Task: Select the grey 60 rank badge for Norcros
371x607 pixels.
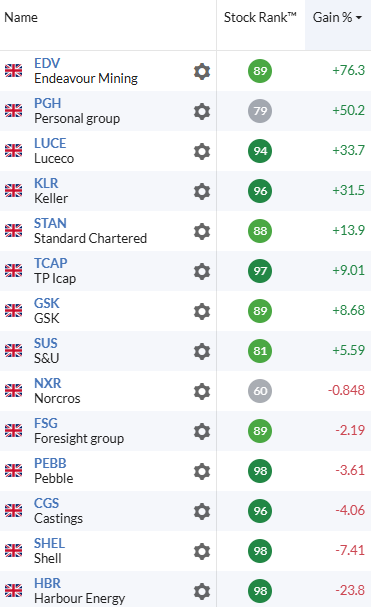Action: coord(260,391)
